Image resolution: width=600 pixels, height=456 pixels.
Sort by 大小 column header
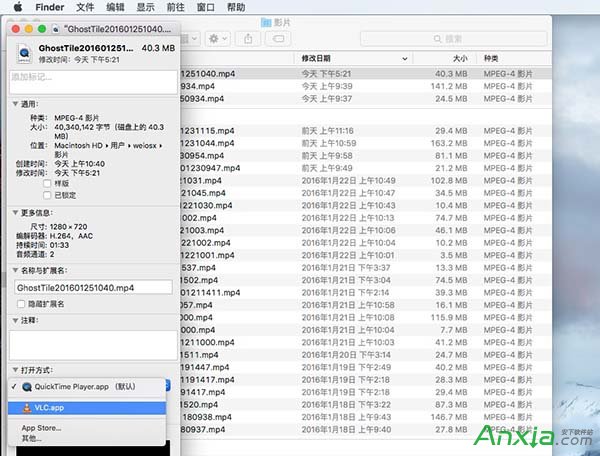445,59
